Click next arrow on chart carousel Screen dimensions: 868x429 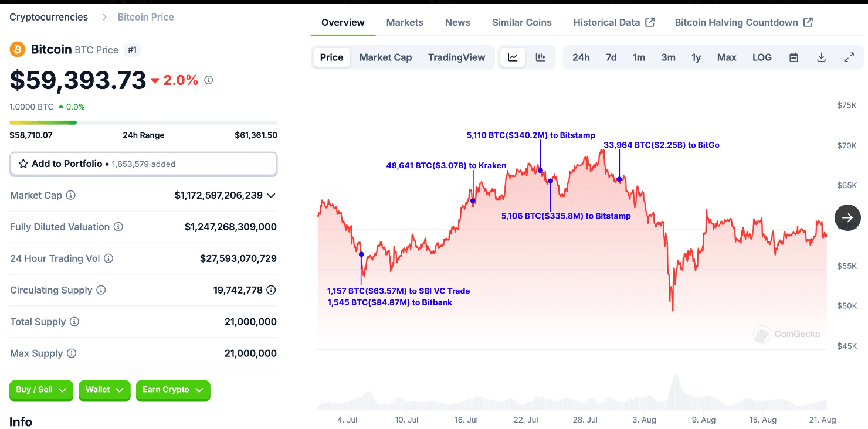847,217
